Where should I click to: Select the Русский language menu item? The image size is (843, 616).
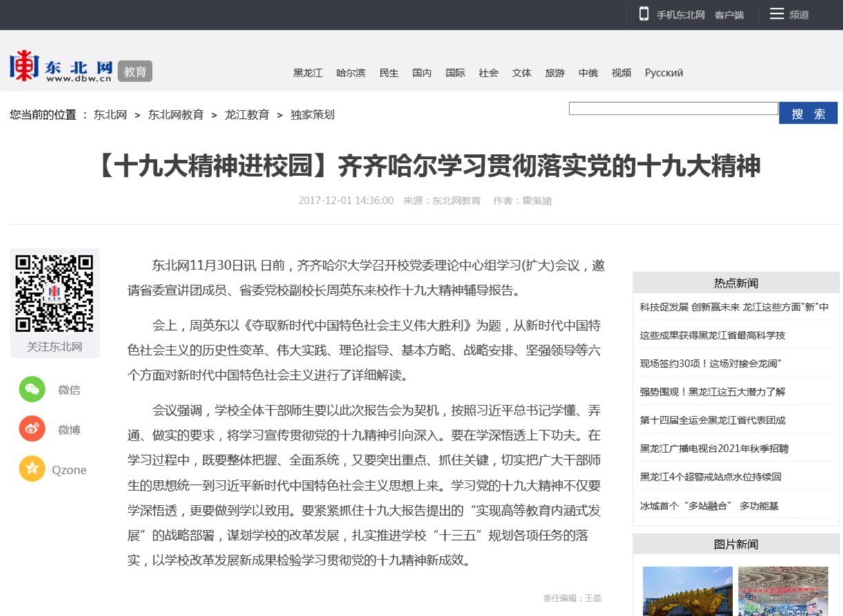pos(663,73)
